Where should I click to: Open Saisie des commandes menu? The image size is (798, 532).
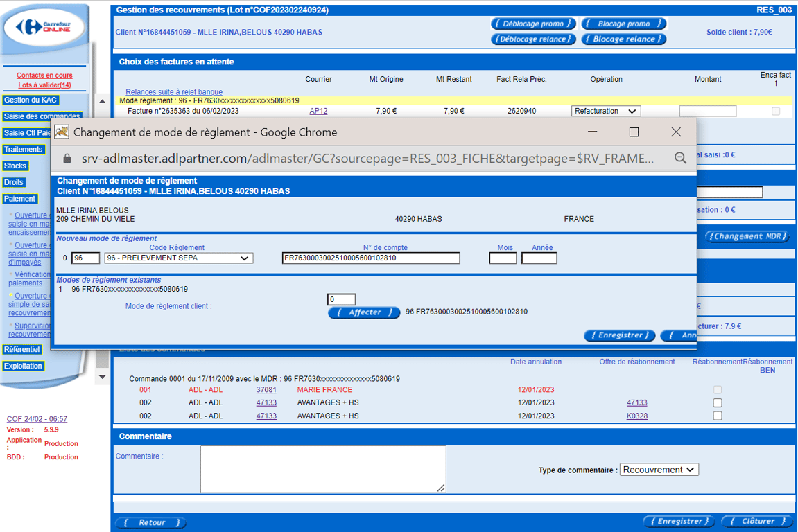42,116
